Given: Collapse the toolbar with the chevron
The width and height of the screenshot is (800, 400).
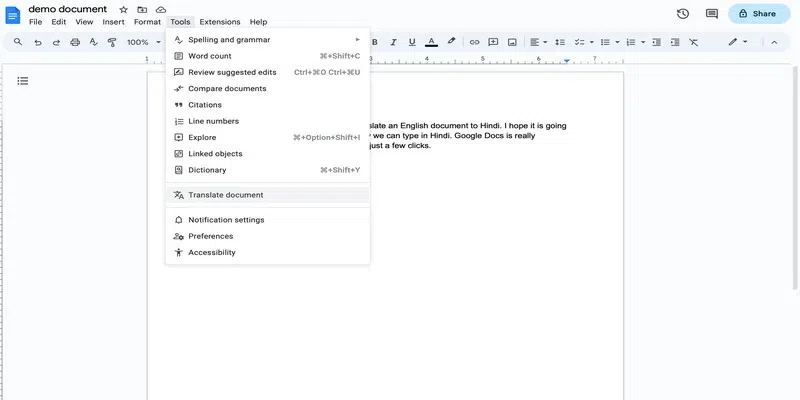Looking at the screenshot, I should [774, 42].
